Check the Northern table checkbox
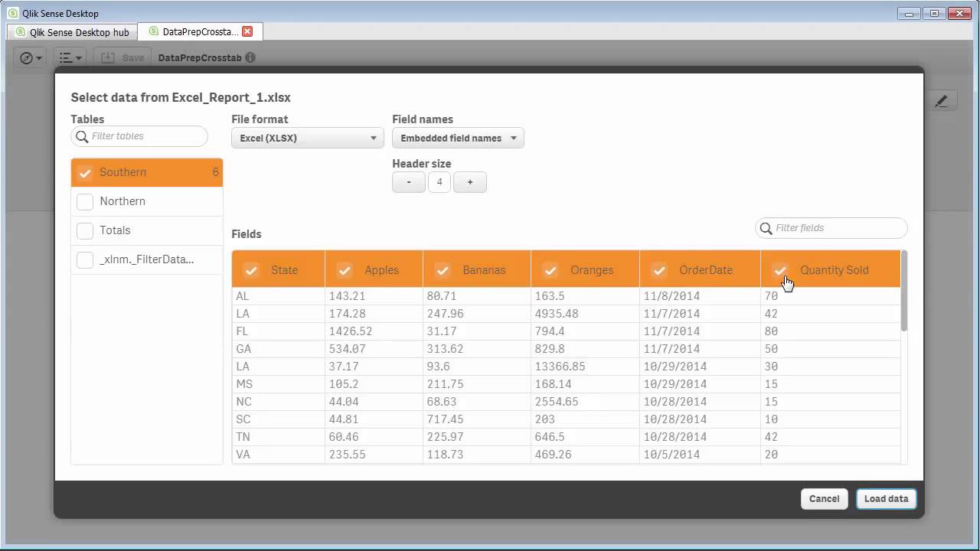The height and width of the screenshot is (551, 980). 85,201
